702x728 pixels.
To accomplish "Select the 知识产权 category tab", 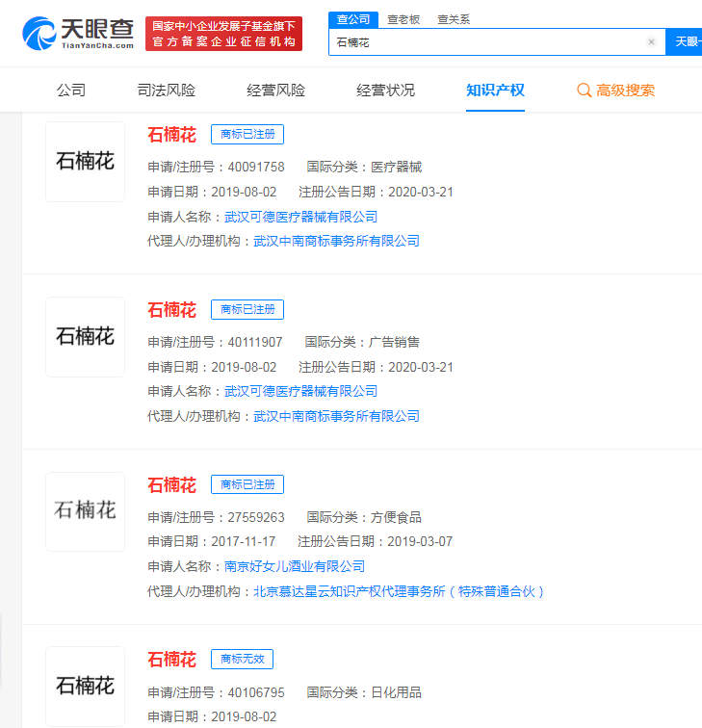I will pos(495,91).
